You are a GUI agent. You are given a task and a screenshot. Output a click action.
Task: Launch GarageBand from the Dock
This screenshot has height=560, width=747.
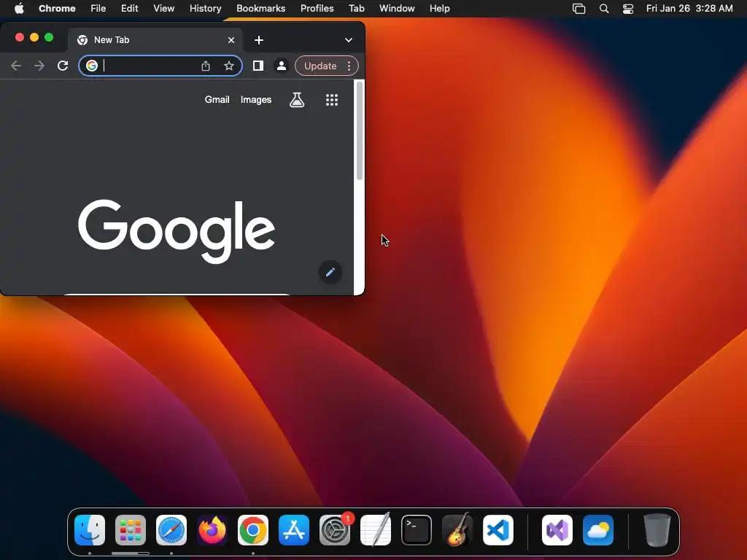[457, 530]
